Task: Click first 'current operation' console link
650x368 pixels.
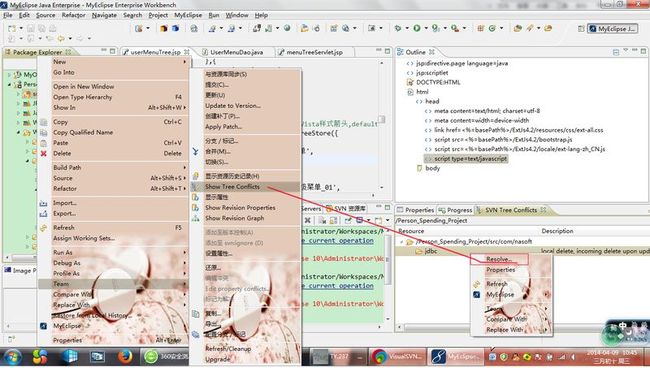Action: click(x=340, y=241)
